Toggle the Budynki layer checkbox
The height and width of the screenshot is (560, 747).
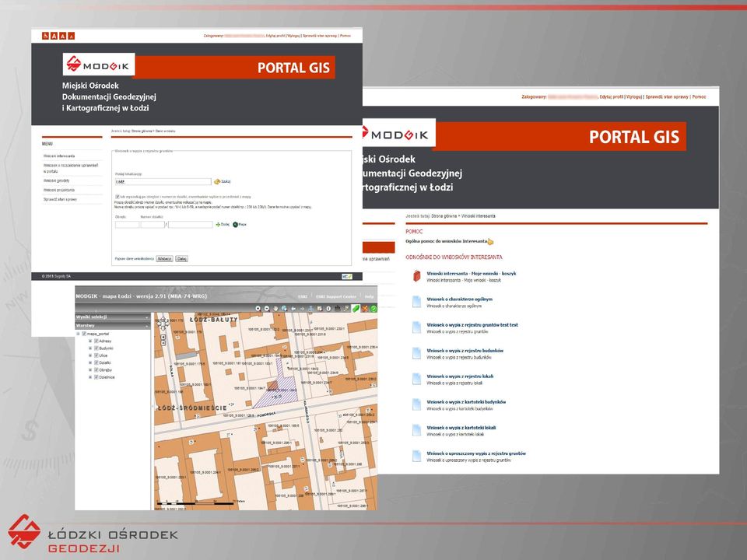tap(96, 348)
